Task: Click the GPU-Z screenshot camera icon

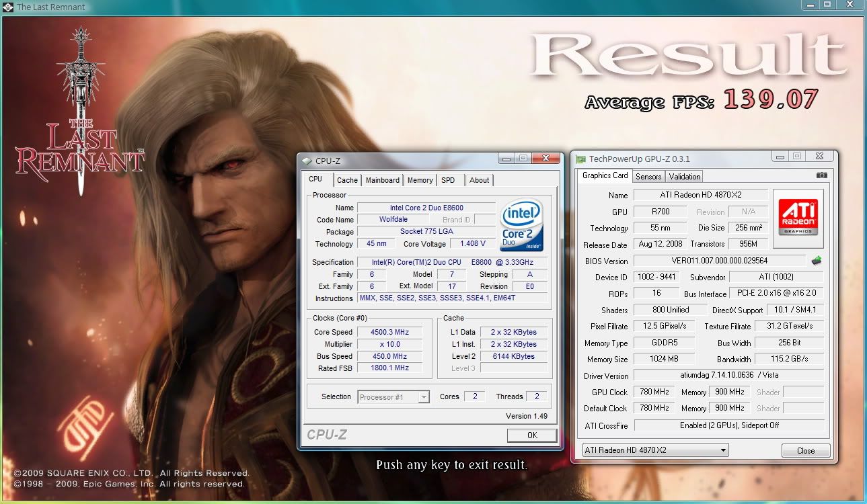Action: tap(821, 175)
